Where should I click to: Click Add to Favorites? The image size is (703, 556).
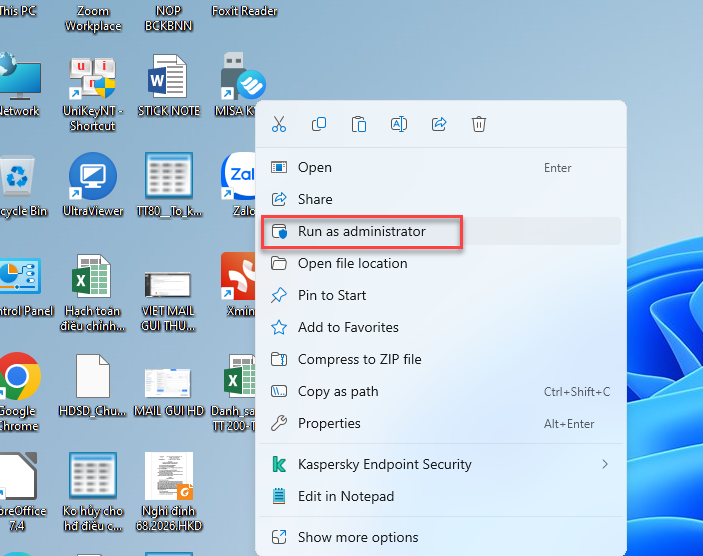pos(348,328)
